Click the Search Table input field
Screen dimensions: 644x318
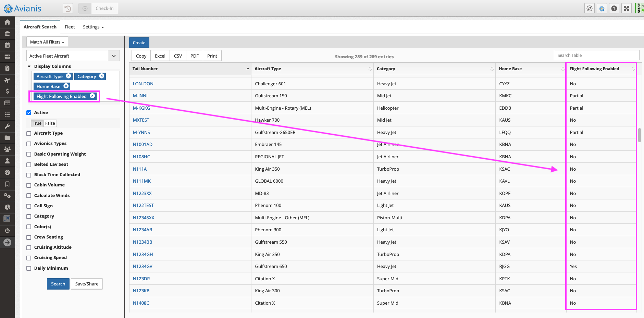[596, 56]
